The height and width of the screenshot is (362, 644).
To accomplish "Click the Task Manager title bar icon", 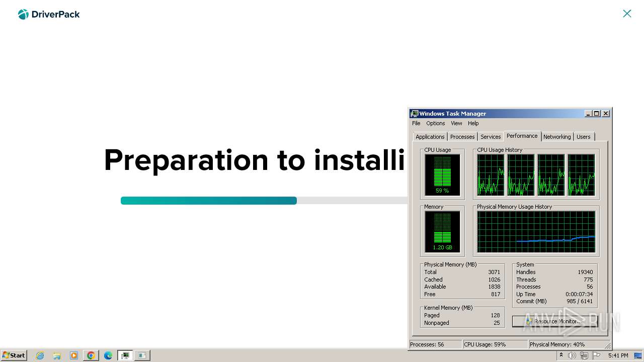I will tap(415, 114).
